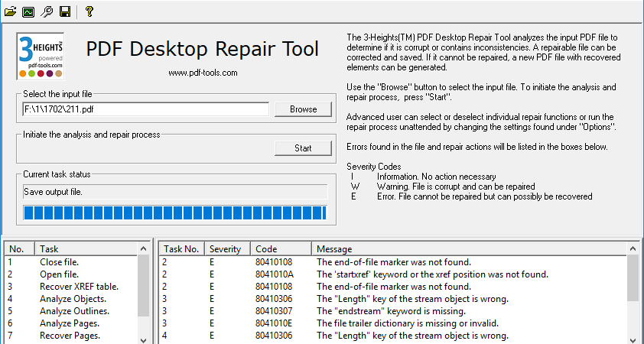
Task: Click the task list scroll-down arrow
Action: coord(143,340)
